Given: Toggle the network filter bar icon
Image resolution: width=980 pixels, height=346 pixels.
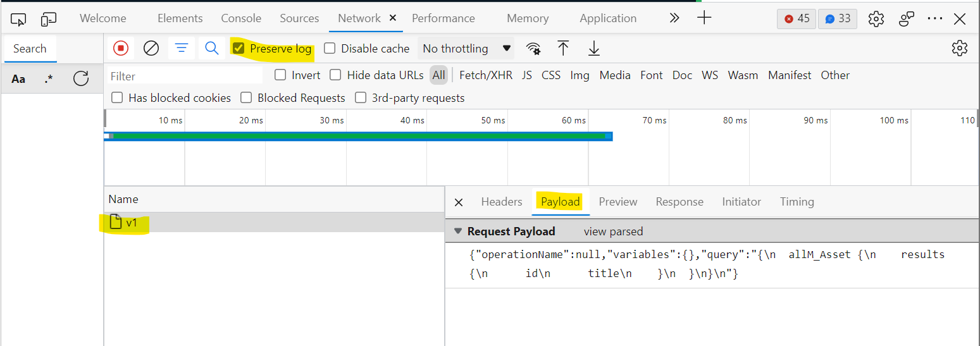Looking at the screenshot, I should [182, 48].
